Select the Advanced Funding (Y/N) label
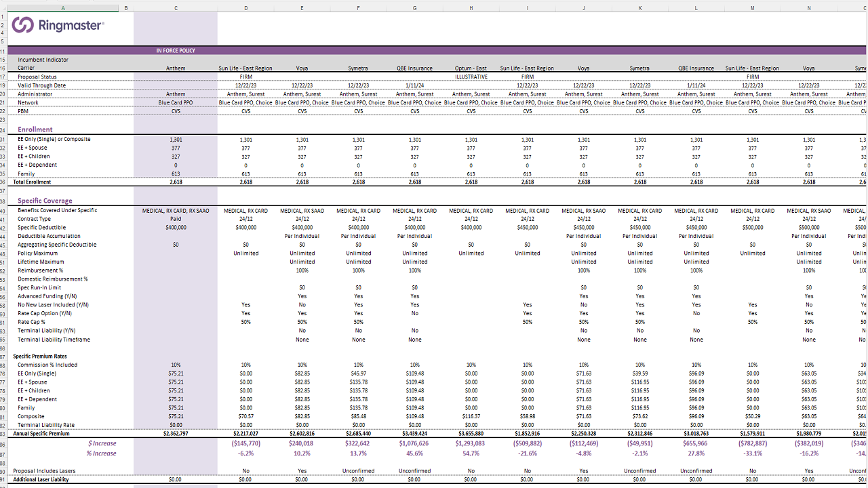Screen dimensions: 868x488 (49, 296)
